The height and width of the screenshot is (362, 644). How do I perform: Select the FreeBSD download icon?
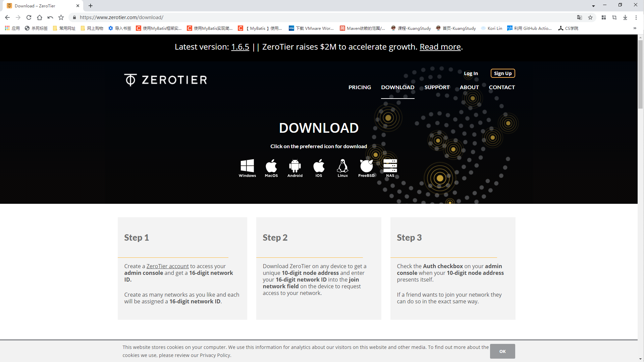click(x=366, y=166)
